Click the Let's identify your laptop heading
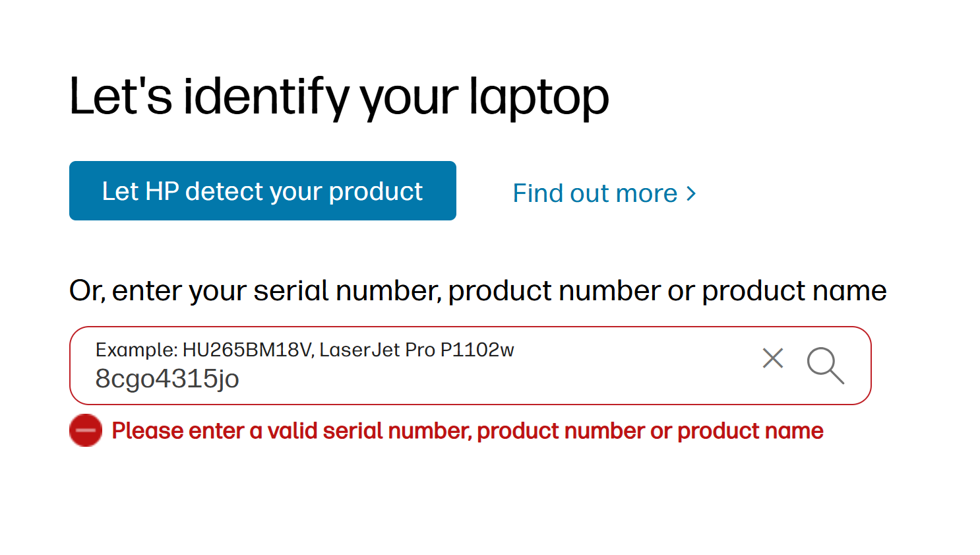This screenshot has height=555, width=980. tap(339, 97)
